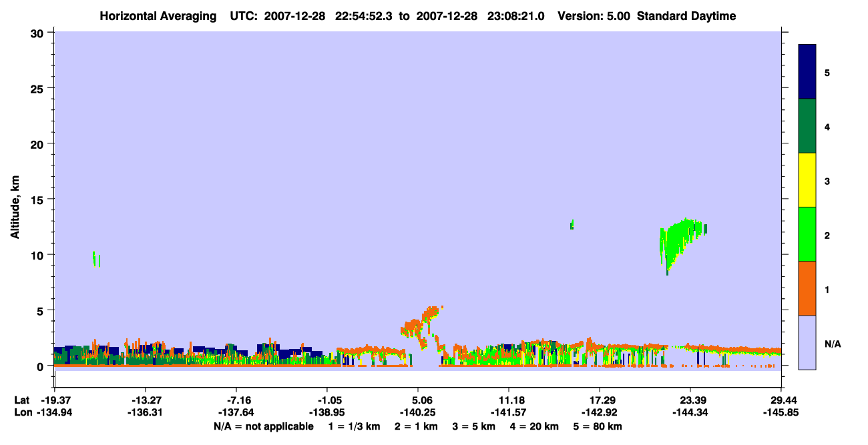Click the '4 = 20 km' legend entry
This screenshot has height=445, width=868.
[535, 426]
